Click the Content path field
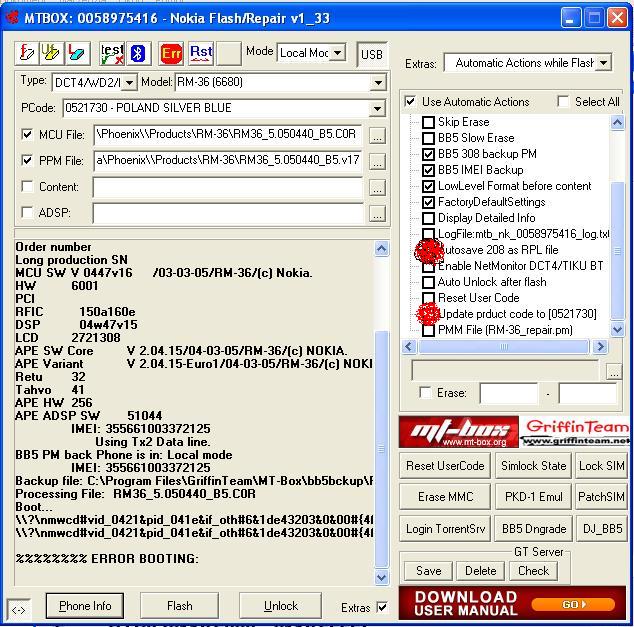634x627 pixels. 228,187
